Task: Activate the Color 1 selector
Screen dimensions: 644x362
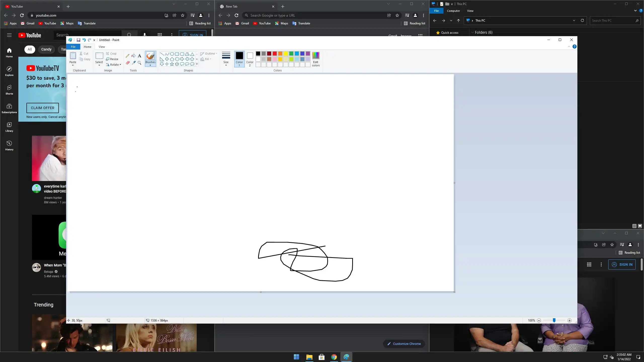Action: tap(239, 59)
